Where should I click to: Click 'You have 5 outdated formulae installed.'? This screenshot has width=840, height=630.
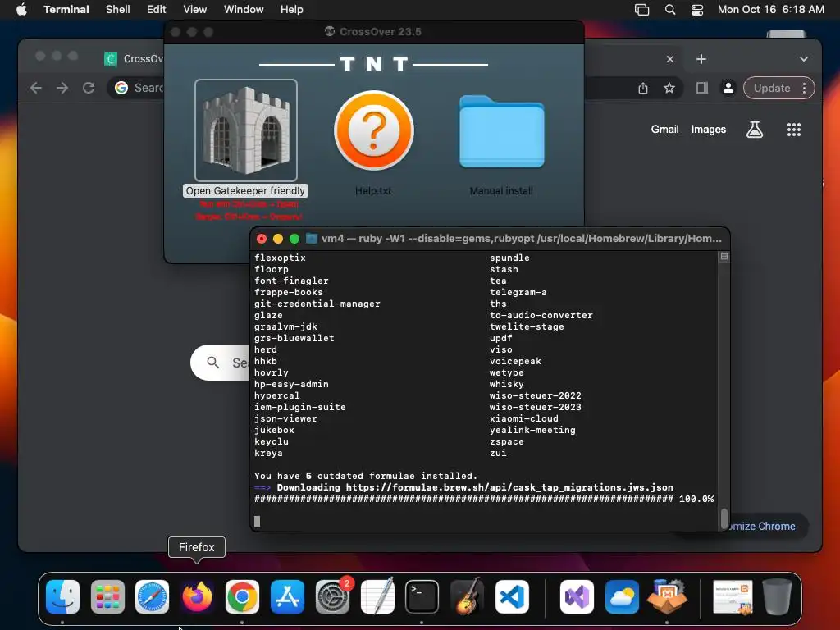click(x=365, y=476)
